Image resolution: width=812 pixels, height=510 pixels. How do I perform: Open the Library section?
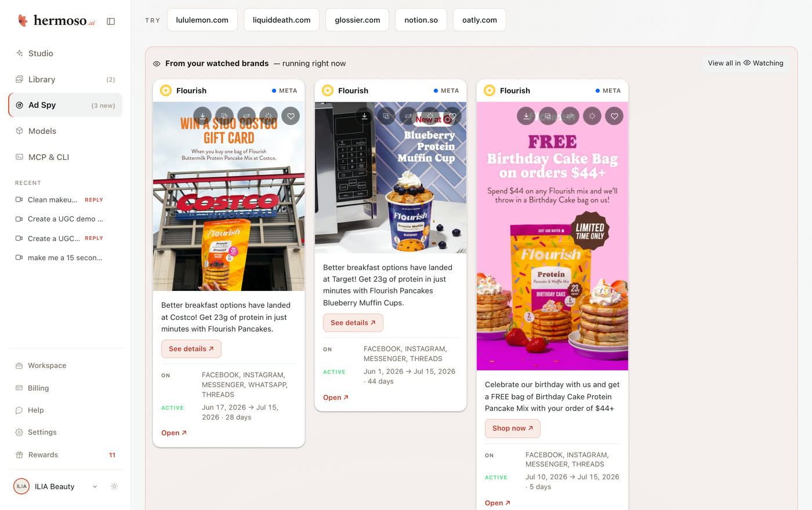pos(65,79)
